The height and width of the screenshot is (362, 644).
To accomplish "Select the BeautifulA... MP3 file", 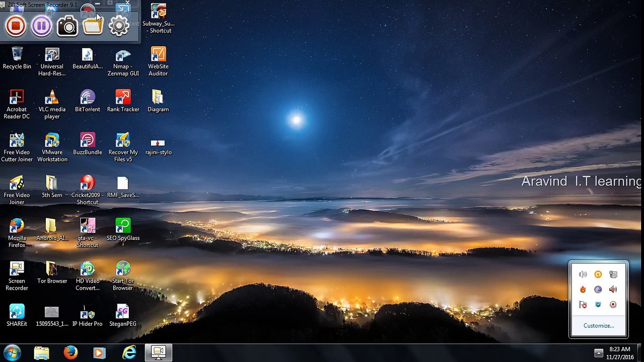I will coord(88,59).
